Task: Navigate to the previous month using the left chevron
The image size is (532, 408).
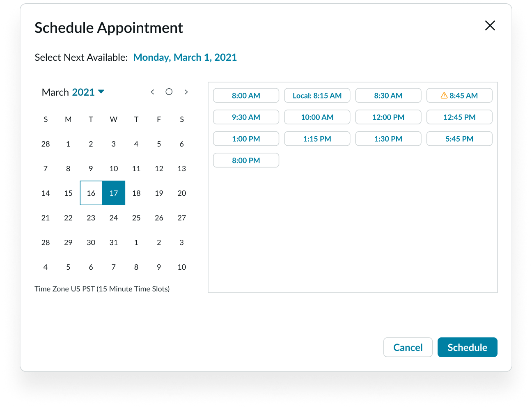Action: (x=152, y=92)
